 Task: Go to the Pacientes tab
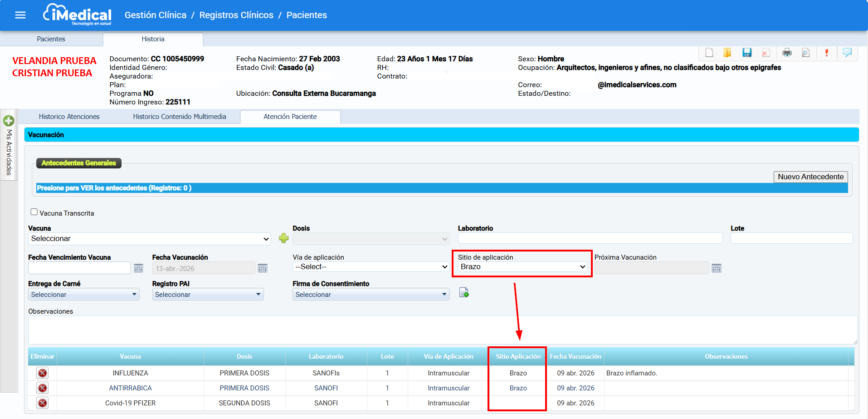pyautogui.click(x=51, y=39)
